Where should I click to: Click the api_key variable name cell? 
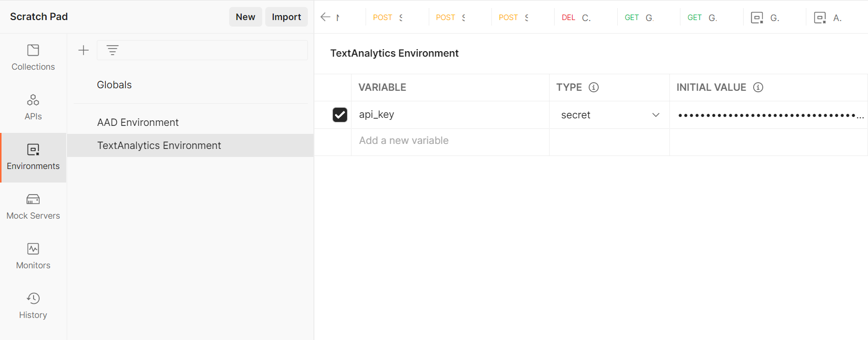450,115
